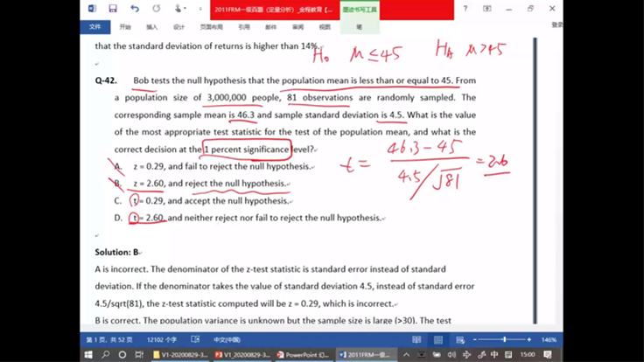
Task: Open the Windows Start menu
Action: tap(88, 355)
